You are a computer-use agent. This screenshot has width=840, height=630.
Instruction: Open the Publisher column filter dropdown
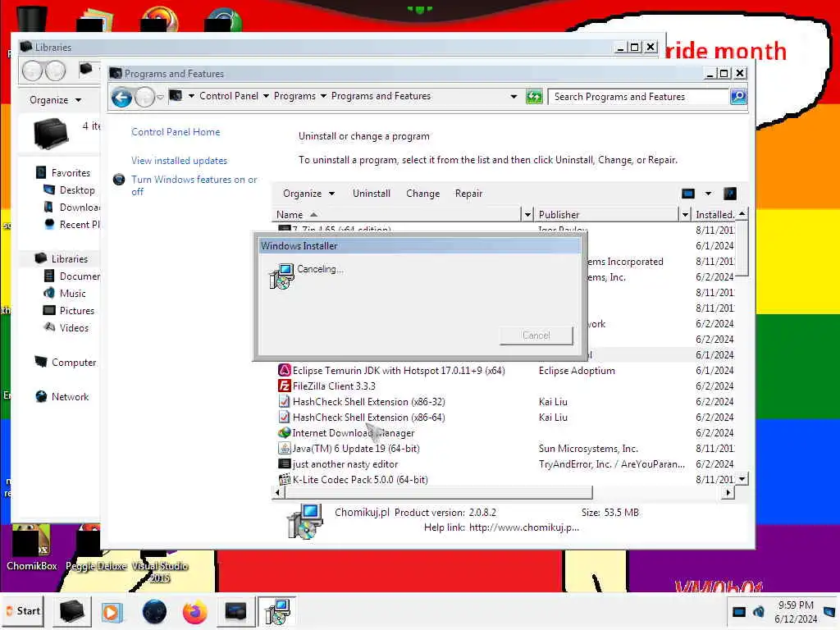coord(685,215)
